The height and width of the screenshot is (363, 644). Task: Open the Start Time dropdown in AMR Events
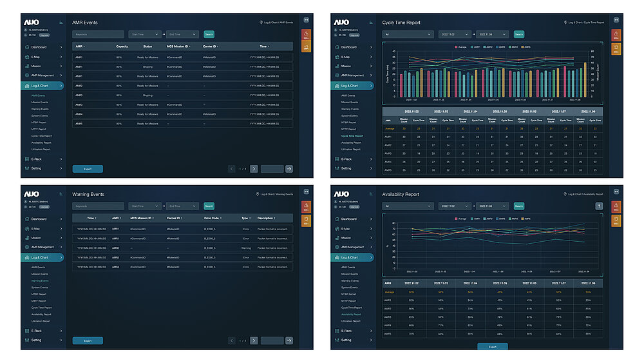(x=145, y=34)
